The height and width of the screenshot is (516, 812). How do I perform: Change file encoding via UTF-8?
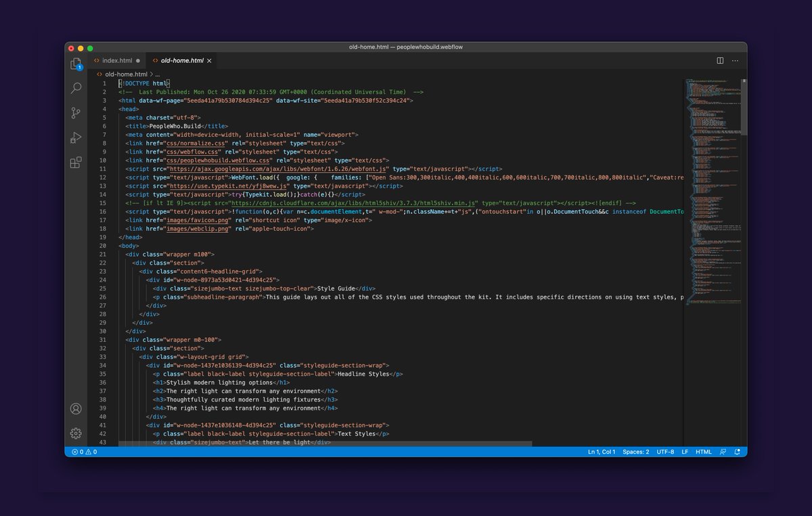coord(665,452)
